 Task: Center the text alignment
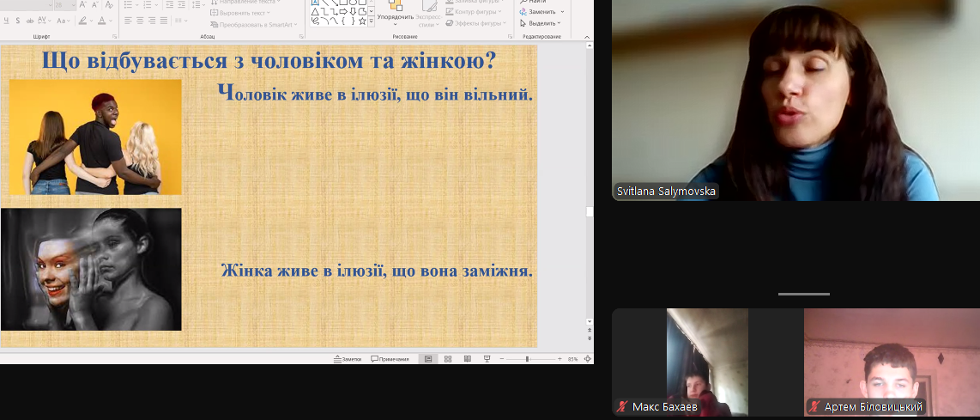140,20
